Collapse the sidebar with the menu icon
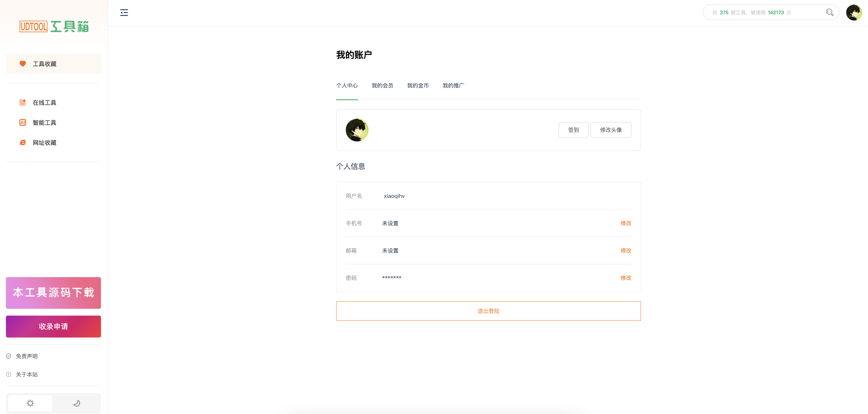Image resolution: width=868 pixels, height=414 pixels. [124, 13]
